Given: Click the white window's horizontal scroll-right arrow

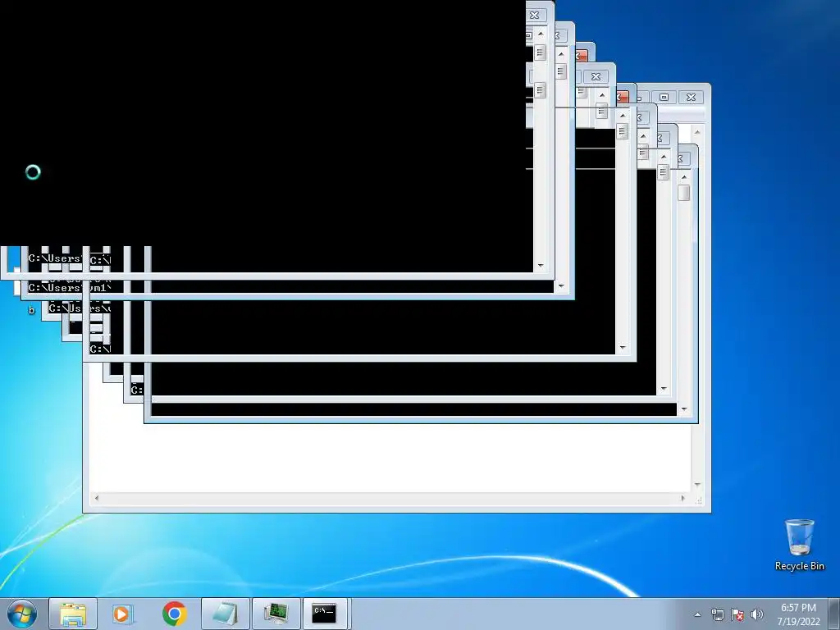Looking at the screenshot, I should click(x=682, y=498).
